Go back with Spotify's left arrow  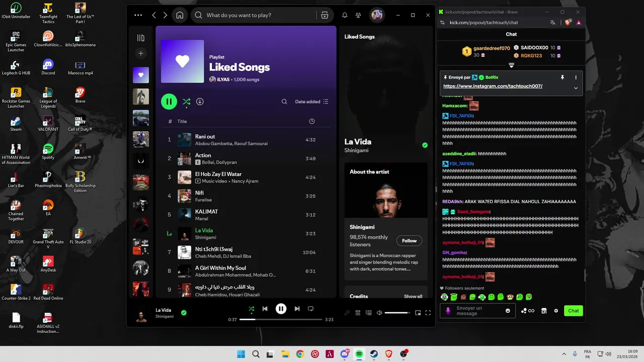154,15
